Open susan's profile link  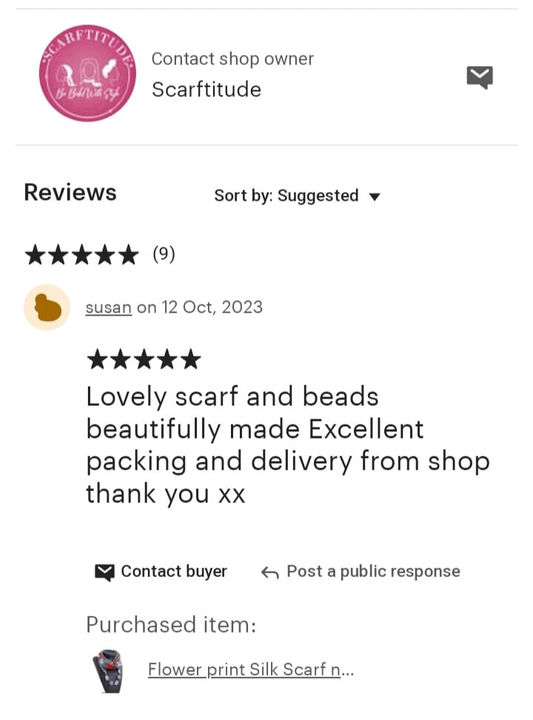(108, 307)
